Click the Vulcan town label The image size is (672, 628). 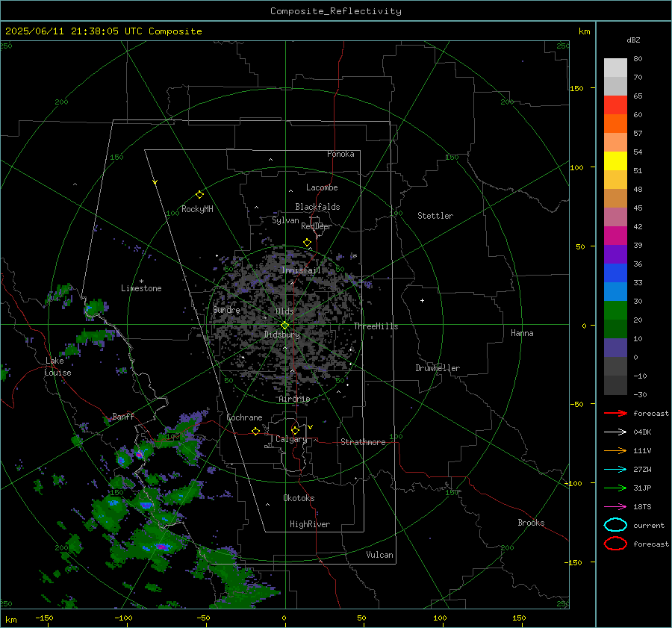click(380, 555)
